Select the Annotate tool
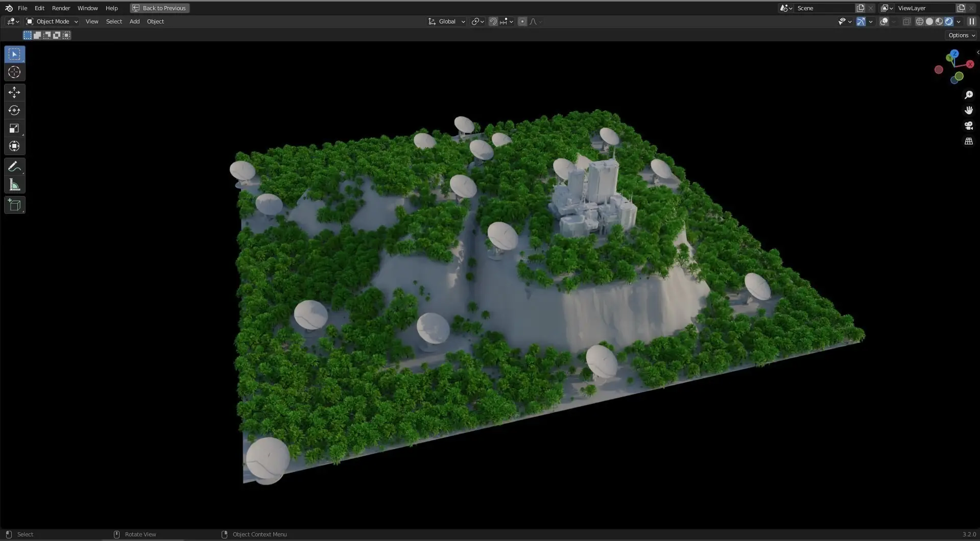Viewport: 980px width, 541px height. pos(14,167)
